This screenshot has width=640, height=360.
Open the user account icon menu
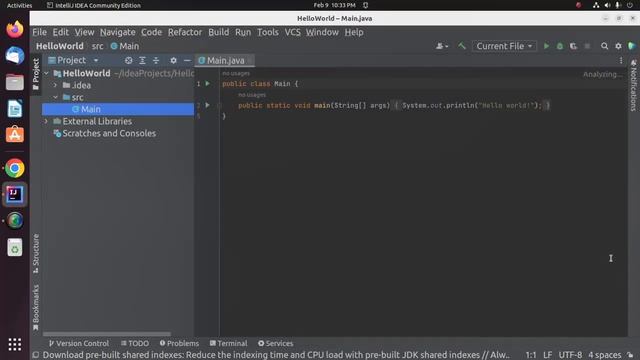click(442, 46)
